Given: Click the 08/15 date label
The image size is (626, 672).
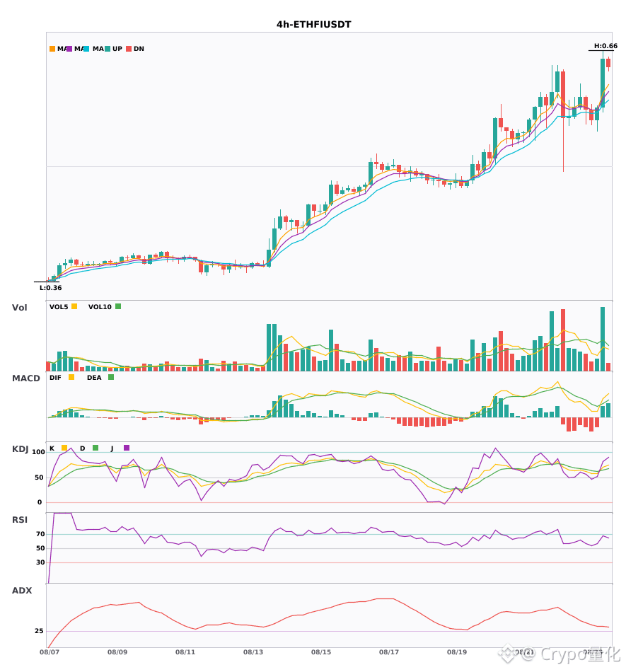Looking at the screenshot, I should 321,652.
